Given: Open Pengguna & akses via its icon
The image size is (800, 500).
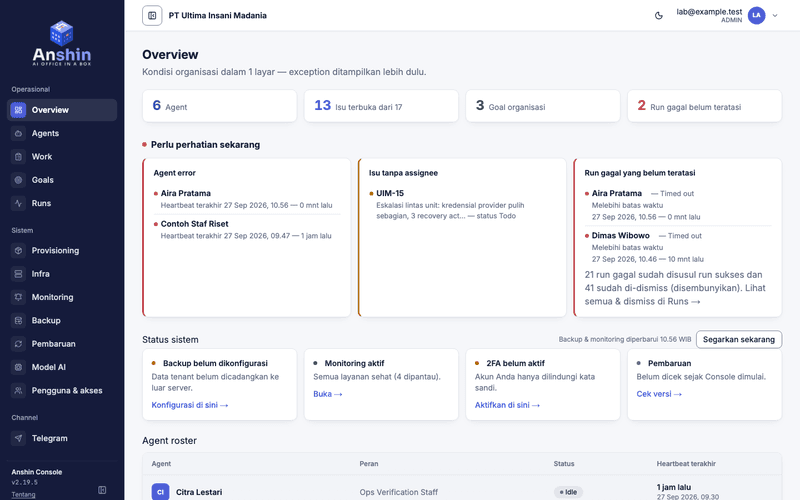Looking at the screenshot, I should pos(18,390).
